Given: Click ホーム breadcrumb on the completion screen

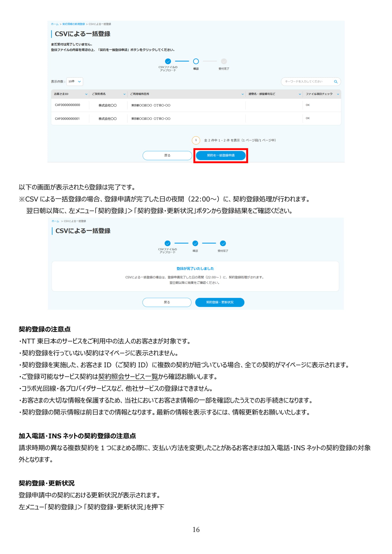Looking at the screenshot, I should click(55, 221).
